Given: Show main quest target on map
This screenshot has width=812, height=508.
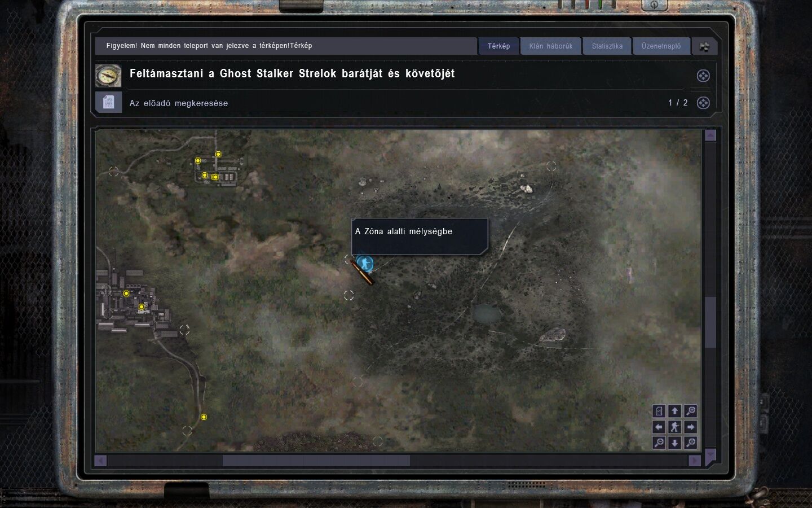Looking at the screenshot, I should tap(703, 76).
